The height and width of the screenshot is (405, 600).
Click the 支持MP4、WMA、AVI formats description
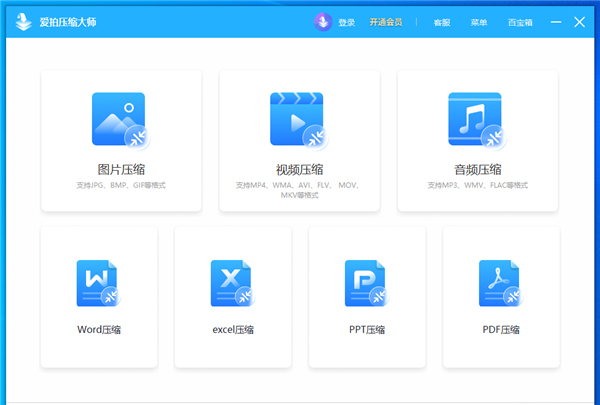299,190
